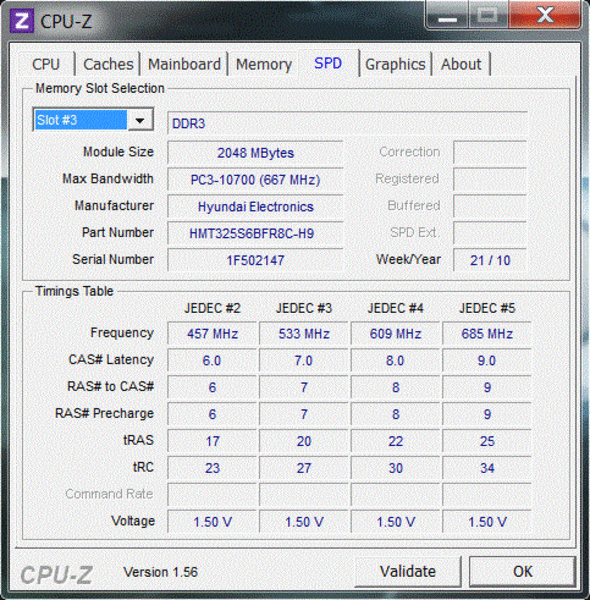Click the Max Bandwidth PC3-10700 field
The image size is (590, 600).
[x=255, y=179]
